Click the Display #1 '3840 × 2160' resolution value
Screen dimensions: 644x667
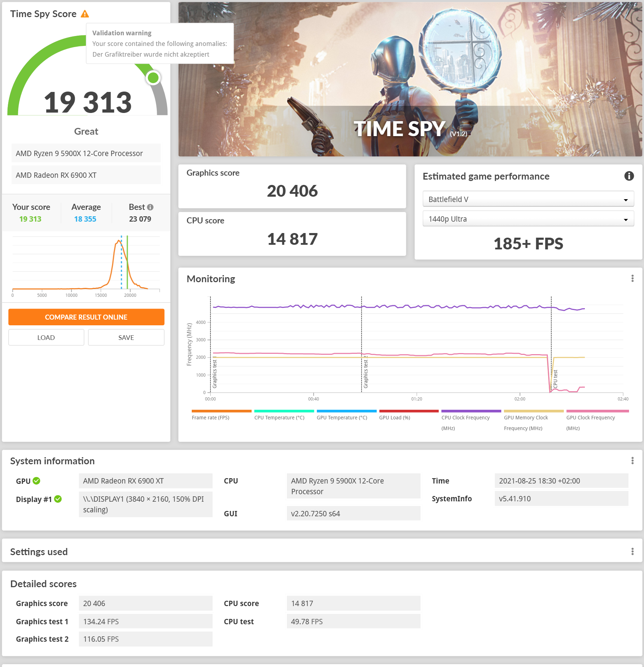tap(145, 504)
